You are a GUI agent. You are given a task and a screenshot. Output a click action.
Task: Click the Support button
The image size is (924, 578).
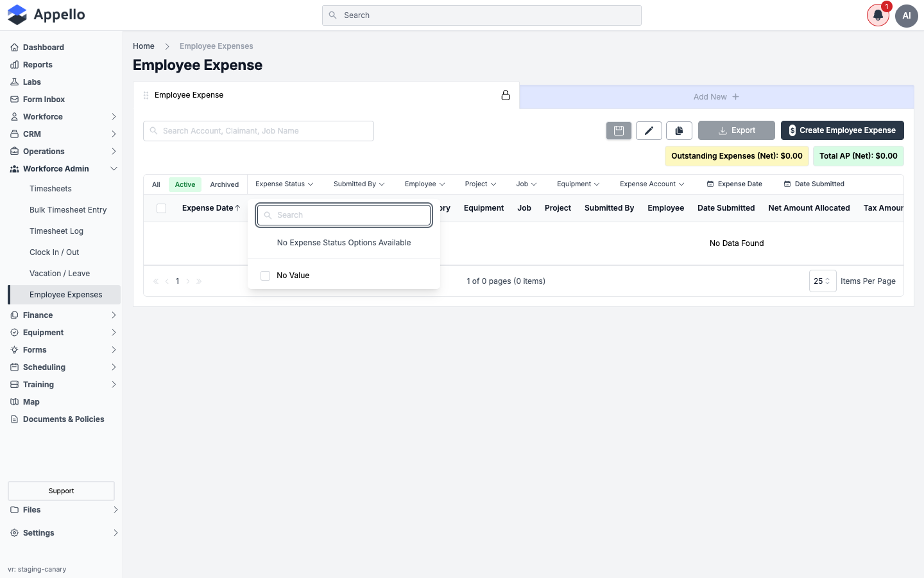click(x=61, y=491)
